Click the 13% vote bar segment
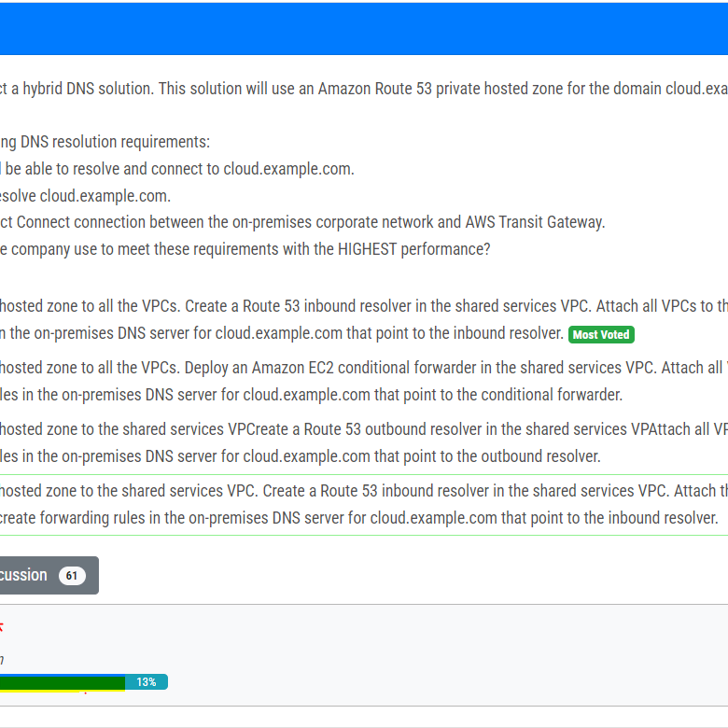Viewport: 728px width, 728px height. coord(147,682)
